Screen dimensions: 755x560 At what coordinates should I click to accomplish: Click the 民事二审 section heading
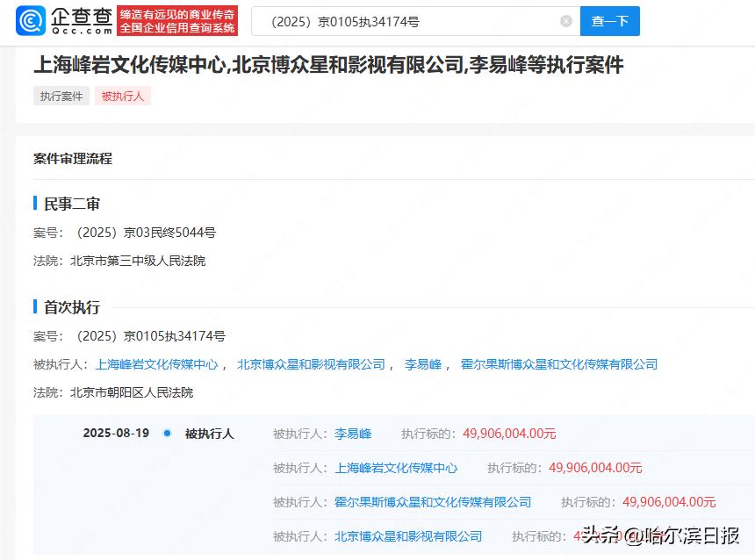[x=72, y=204]
